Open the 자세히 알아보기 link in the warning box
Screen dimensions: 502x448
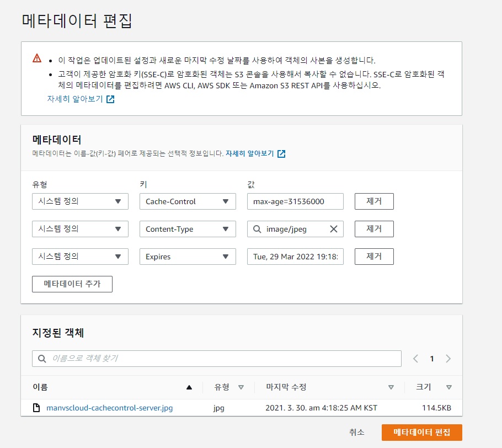click(81, 99)
